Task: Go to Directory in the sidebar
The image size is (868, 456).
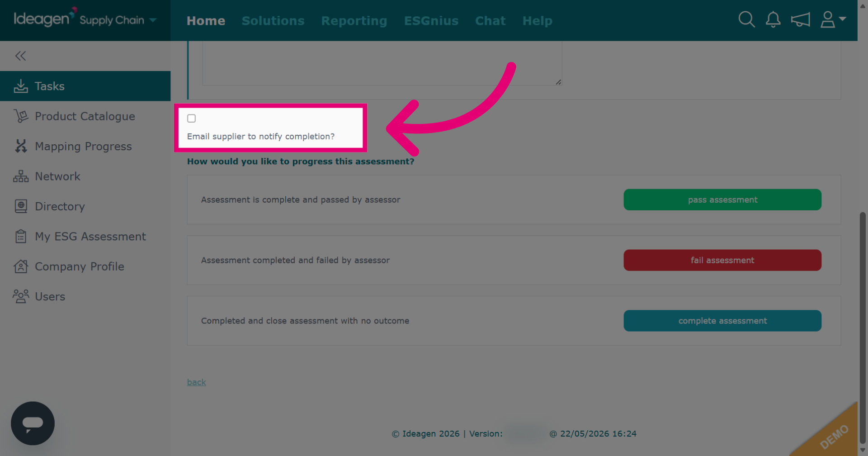Action: coord(85,206)
